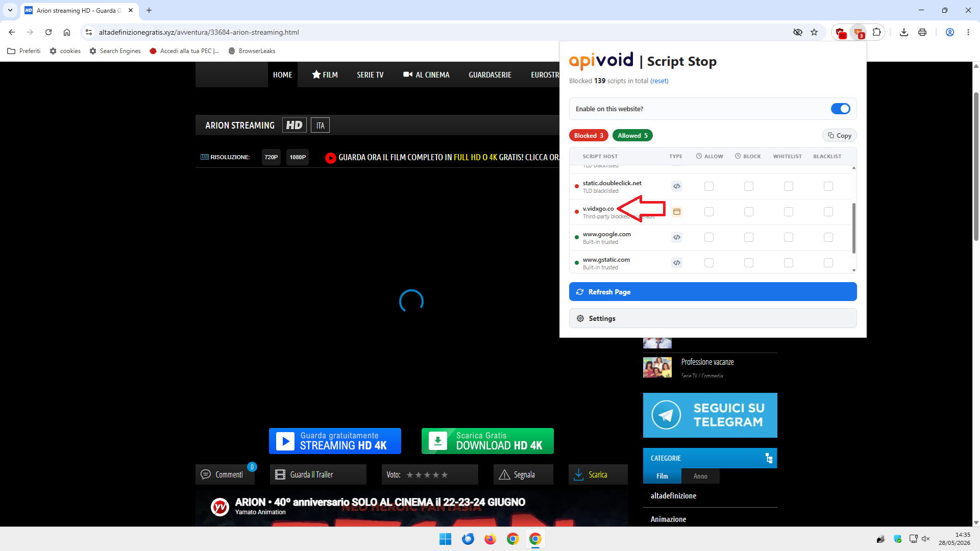The height and width of the screenshot is (551, 980).
Task: Click the crossed-eye tracking icon in address bar
Action: pyautogui.click(x=798, y=32)
